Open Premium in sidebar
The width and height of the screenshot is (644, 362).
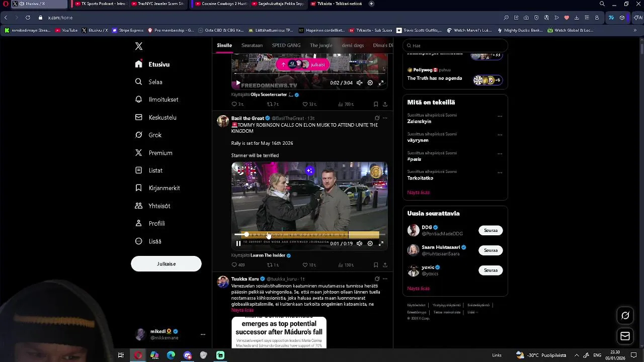pos(154,153)
